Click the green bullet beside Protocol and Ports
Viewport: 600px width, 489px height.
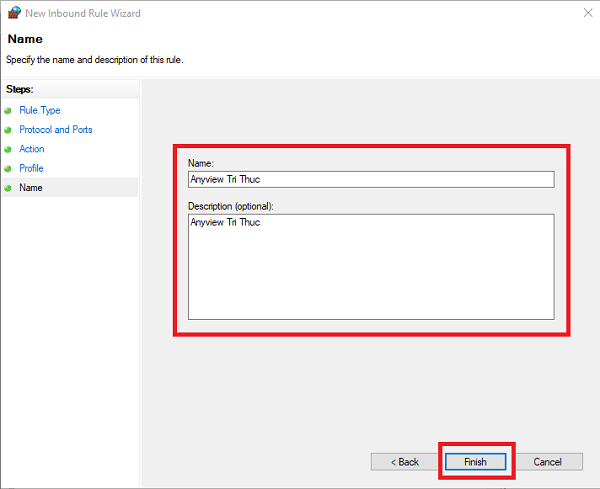(8, 130)
